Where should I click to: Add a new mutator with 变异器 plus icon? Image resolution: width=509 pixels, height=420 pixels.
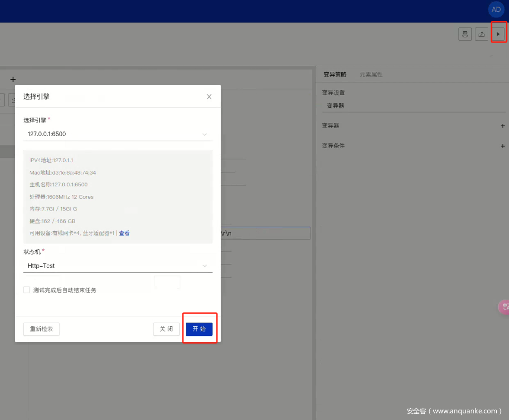point(502,126)
